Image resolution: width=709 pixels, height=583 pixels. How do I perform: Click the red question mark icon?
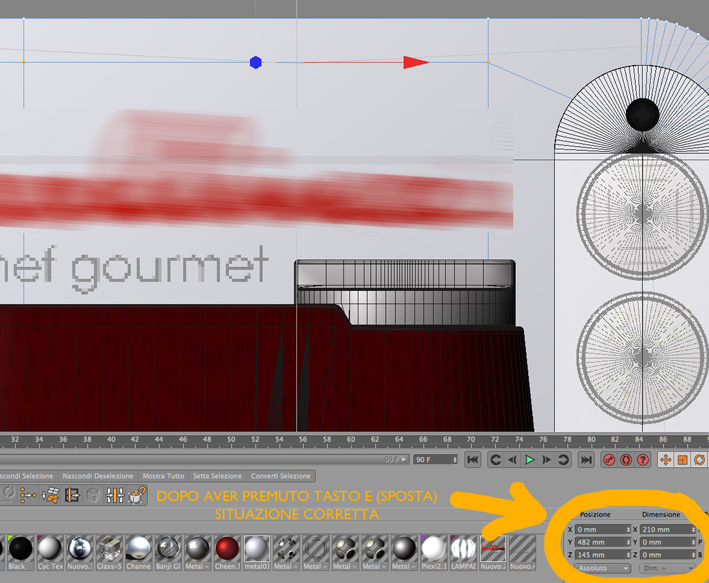click(643, 460)
